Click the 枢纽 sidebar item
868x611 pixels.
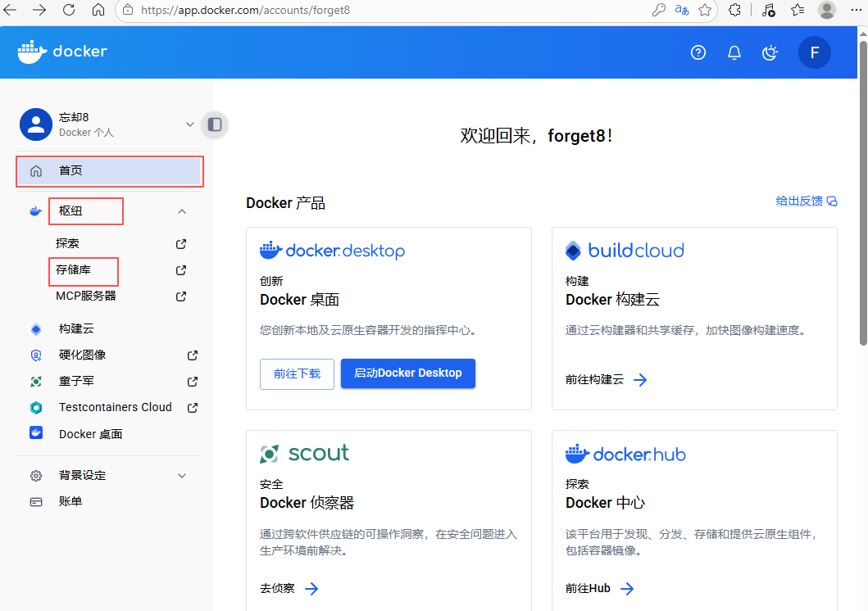(x=70, y=210)
